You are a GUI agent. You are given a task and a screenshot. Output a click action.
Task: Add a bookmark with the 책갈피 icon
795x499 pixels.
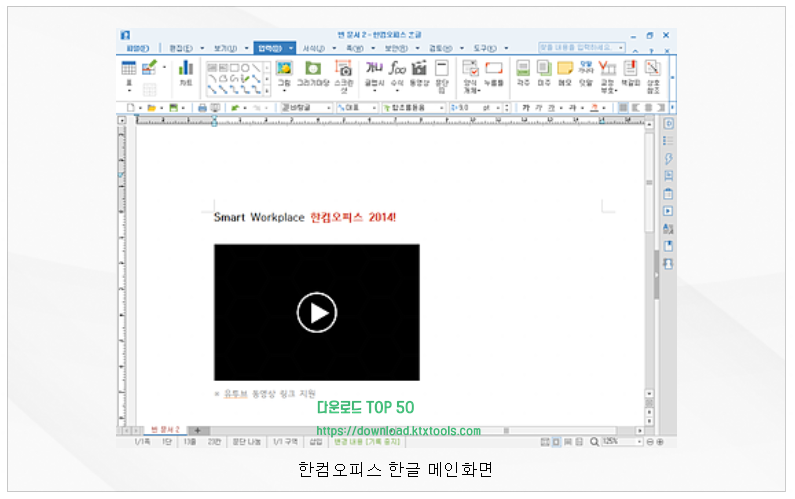631,73
